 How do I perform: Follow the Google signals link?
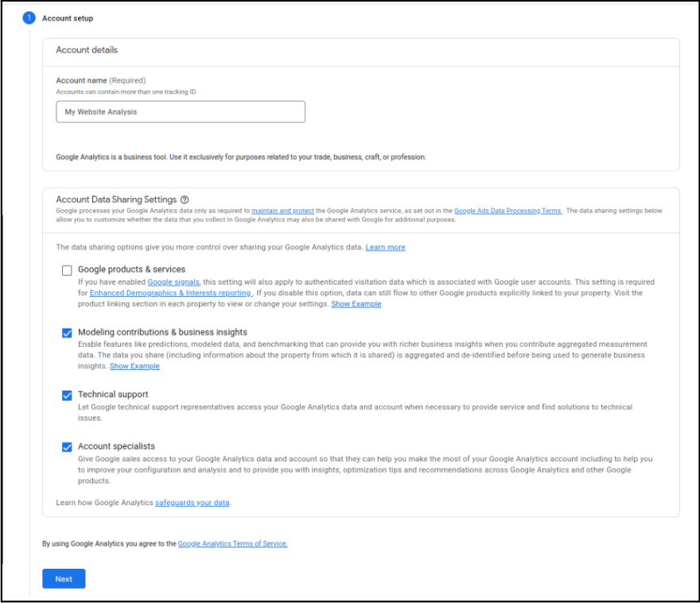click(173, 282)
